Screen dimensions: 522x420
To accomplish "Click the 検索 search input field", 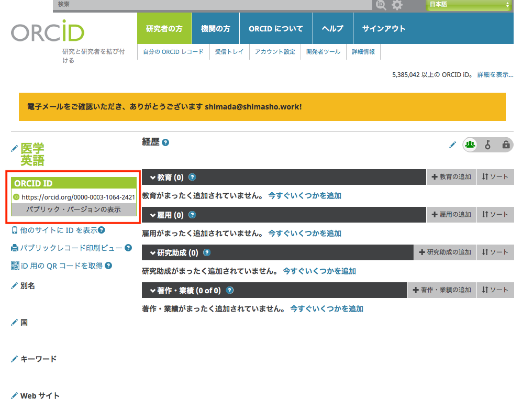I will pos(213,5).
